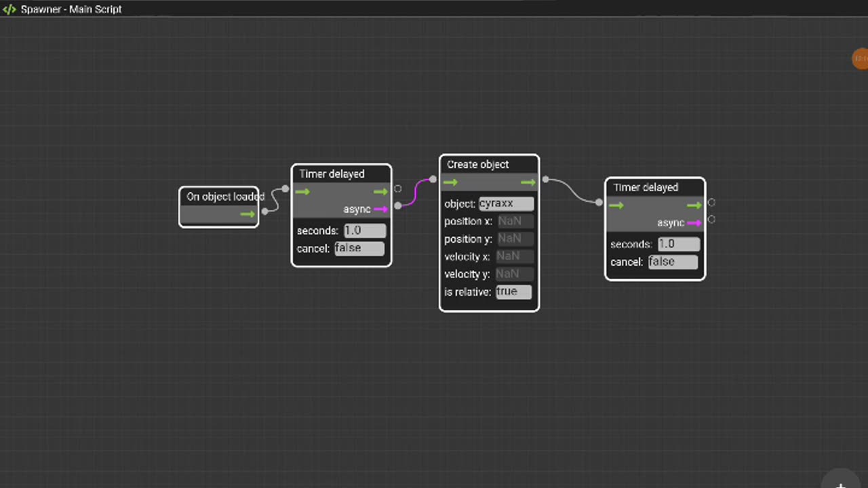868x488 pixels.
Task: Click second Timer delayed input flow arrow
Action: click(x=616, y=205)
